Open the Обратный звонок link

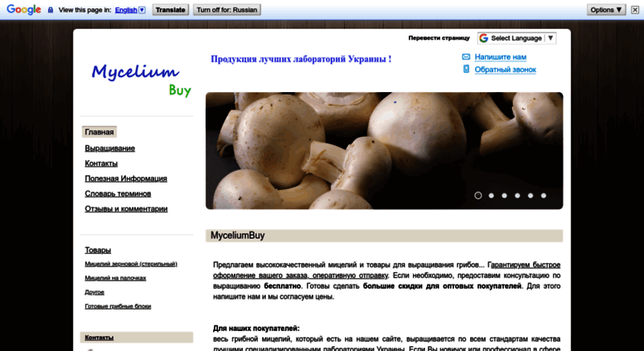[x=506, y=70]
